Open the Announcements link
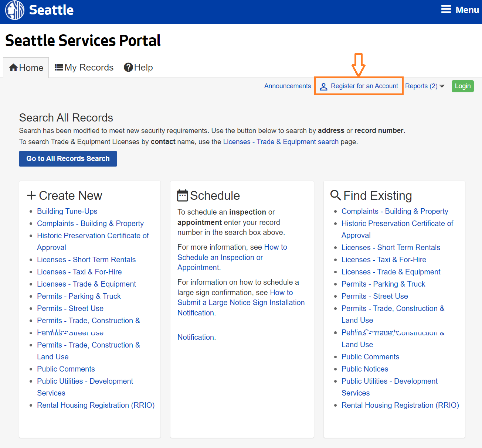482x448 pixels. coord(288,86)
